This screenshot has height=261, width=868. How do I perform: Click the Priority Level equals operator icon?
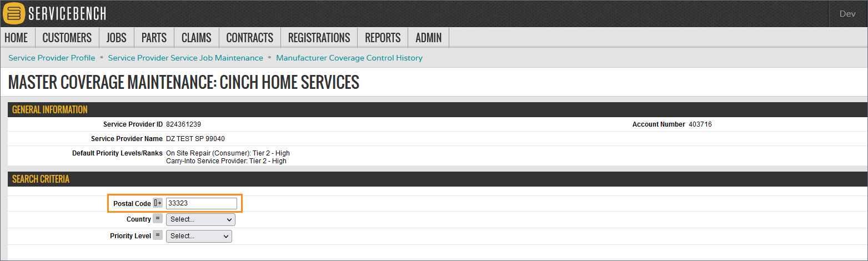158,235
